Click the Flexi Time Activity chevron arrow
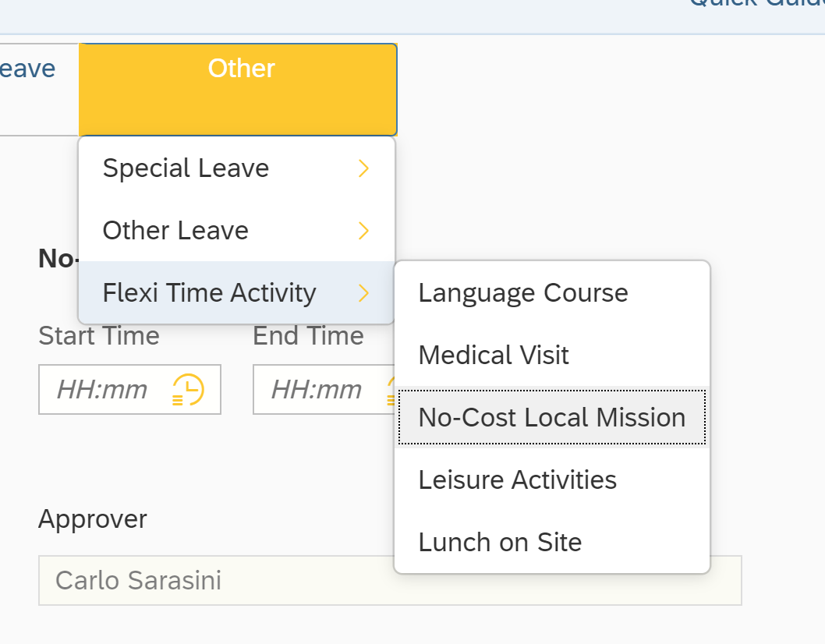This screenshot has width=825, height=644. (x=363, y=293)
